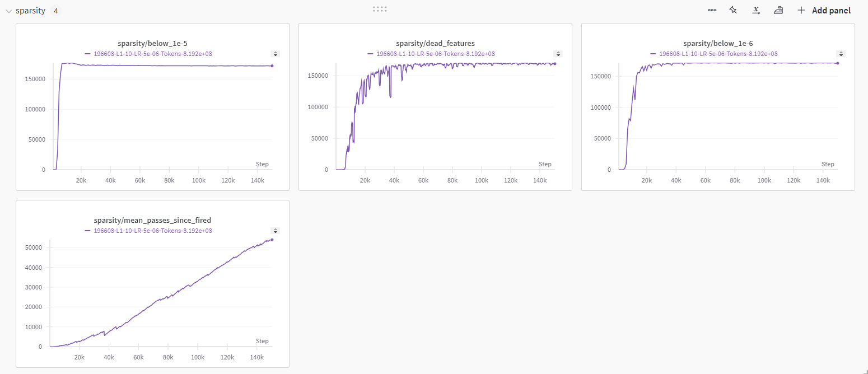Image resolution: width=868 pixels, height=374 pixels.
Task: Click the Step axis label in dead_features panel
Action: 545,164
